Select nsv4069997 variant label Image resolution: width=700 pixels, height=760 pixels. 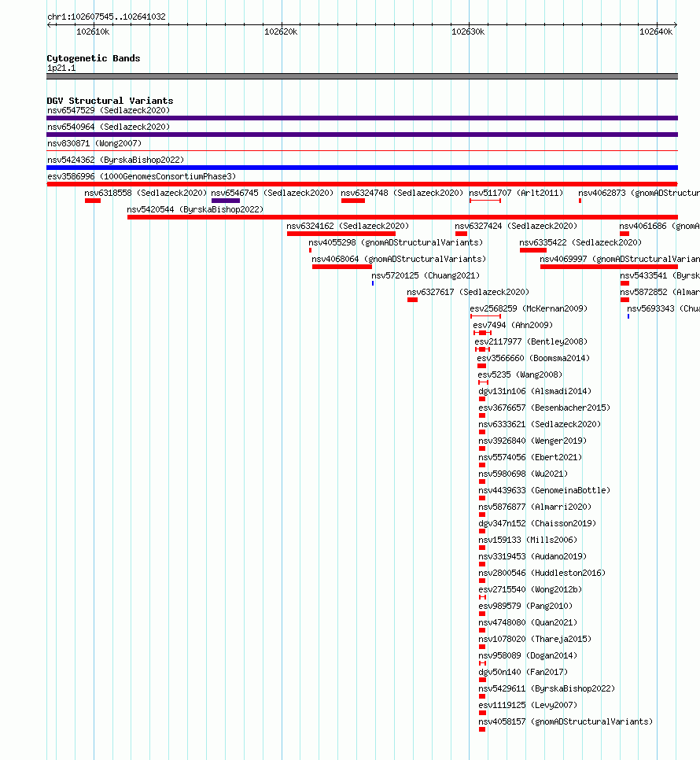(x=620, y=259)
